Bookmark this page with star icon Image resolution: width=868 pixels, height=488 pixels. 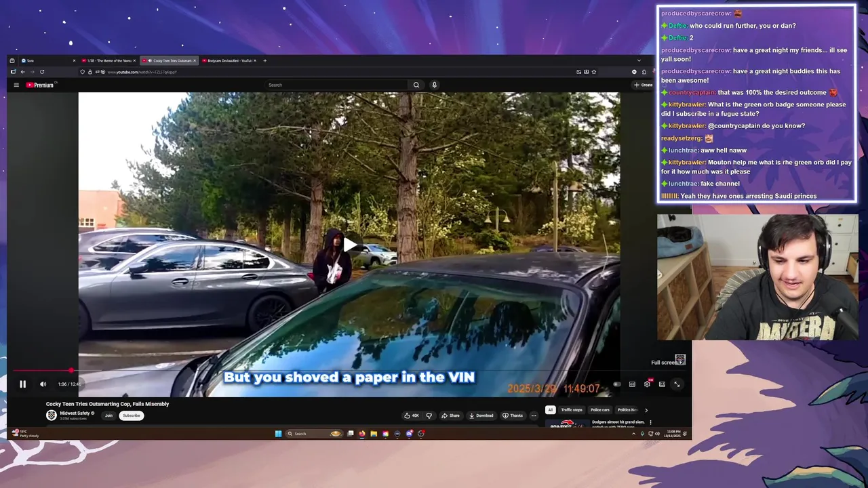click(593, 72)
